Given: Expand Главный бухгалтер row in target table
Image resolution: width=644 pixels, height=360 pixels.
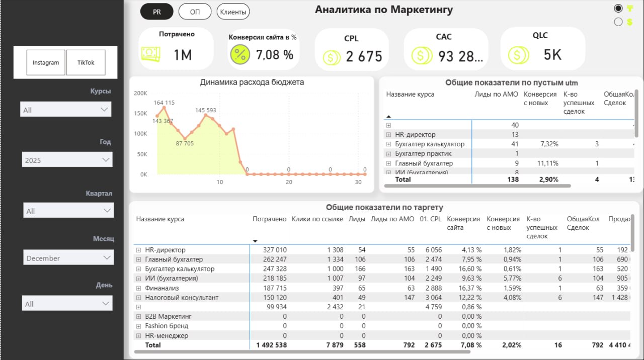Looking at the screenshot, I should [138, 259].
